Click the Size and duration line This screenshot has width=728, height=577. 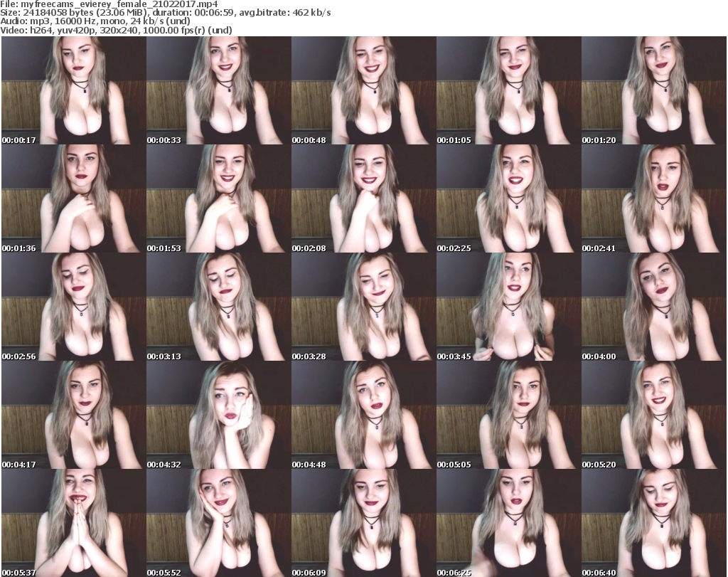pos(165,13)
